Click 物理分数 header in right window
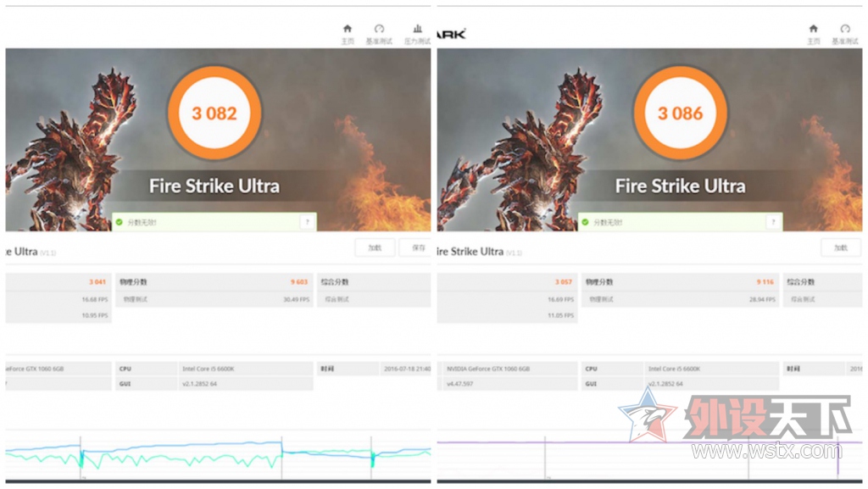Image resolution: width=868 pixels, height=489 pixels. pyautogui.click(x=599, y=282)
